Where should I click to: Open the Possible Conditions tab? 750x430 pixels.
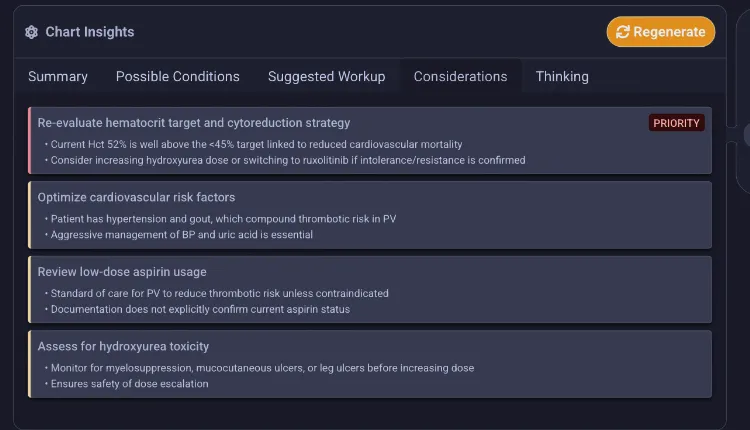tap(177, 77)
